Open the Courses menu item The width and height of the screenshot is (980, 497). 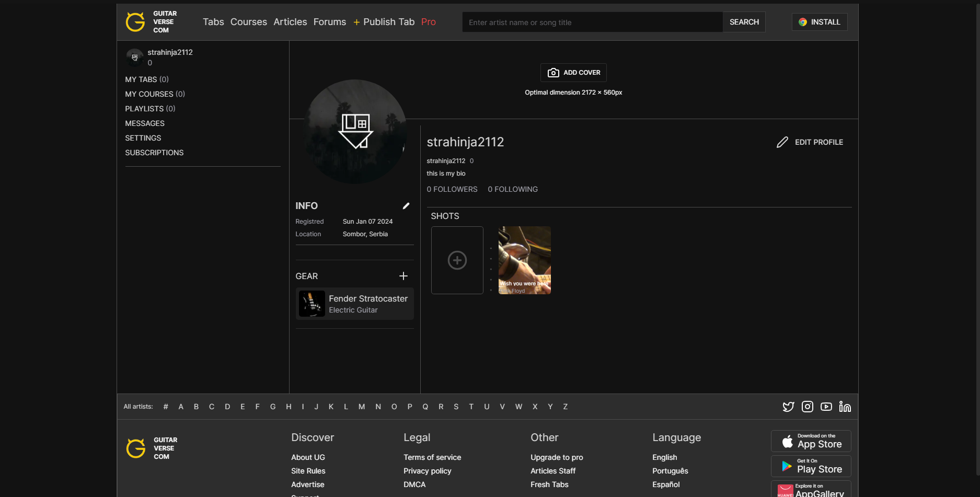(249, 22)
